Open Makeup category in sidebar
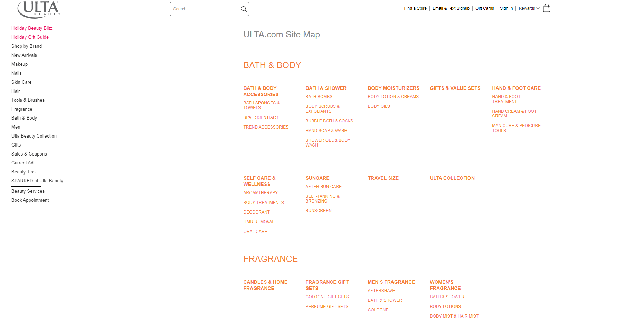 20,64
